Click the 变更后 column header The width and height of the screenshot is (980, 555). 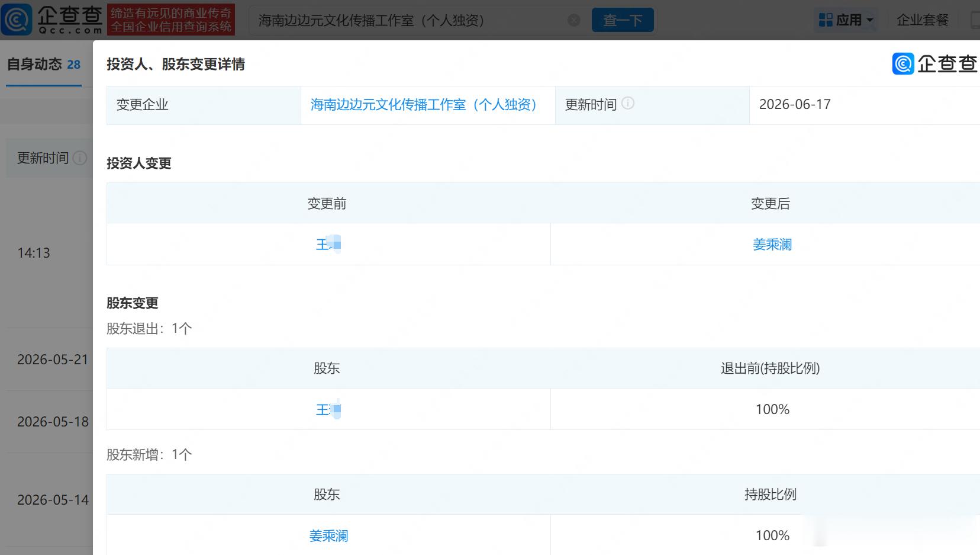click(x=771, y=204)
